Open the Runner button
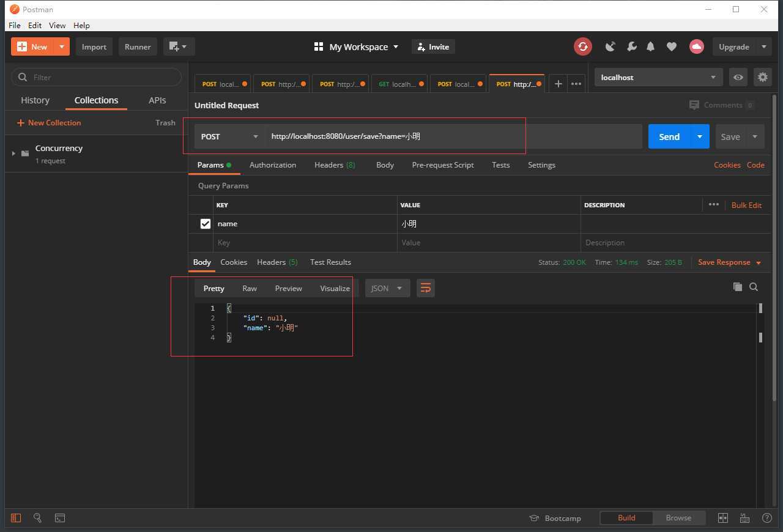The image size is (783, 532). [x=138, y=46]
